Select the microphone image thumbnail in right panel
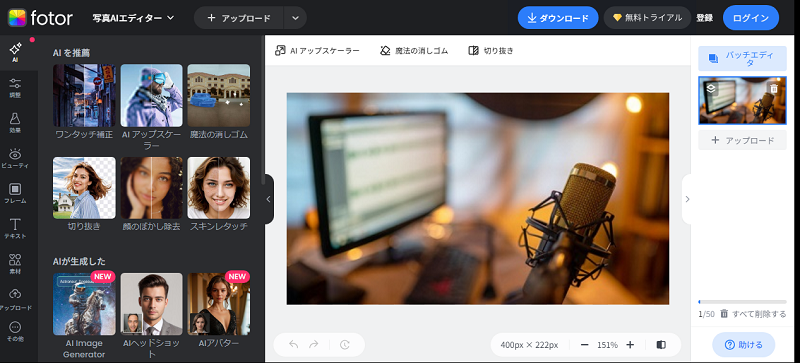This screenshot has height=363, width=800. tap(742, 101)
